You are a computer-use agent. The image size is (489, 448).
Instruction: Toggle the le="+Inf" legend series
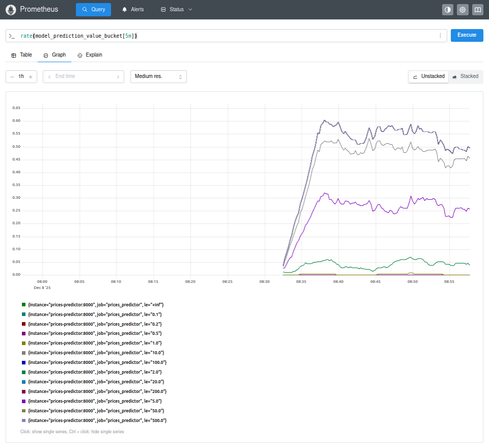pyautogui.click(x=96, y=305)
